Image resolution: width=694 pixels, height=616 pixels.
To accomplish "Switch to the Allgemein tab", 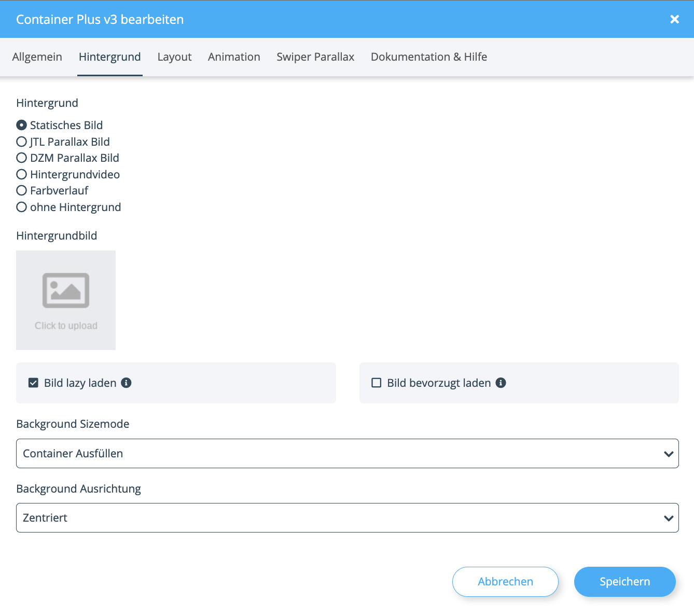I will [37, 57].
